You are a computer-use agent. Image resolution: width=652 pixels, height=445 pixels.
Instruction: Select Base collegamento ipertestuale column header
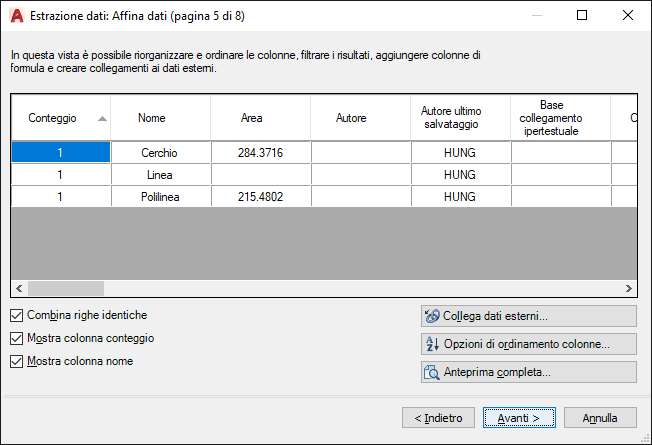click(560, 118)
